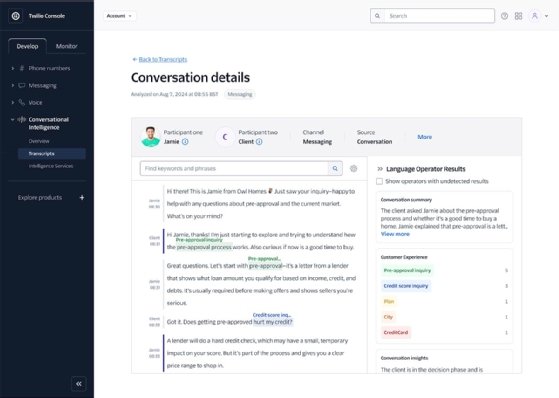559x398 pixels.
Task: Switch to the Develop tab
Action: pos(27,46)
